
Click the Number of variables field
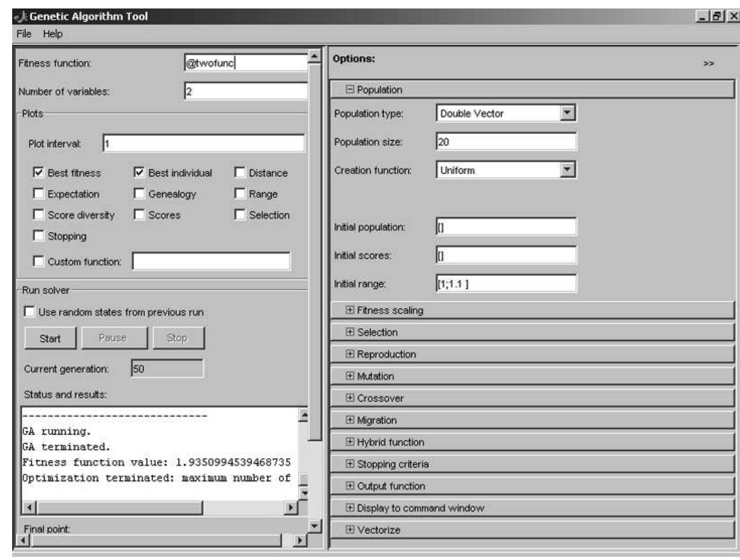246,91
